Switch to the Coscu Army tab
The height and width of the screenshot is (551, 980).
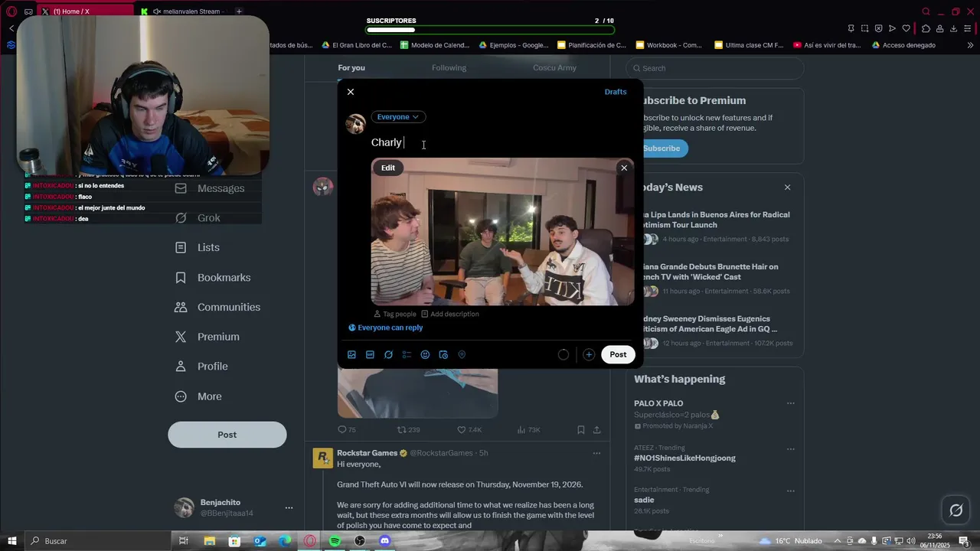coord(554,68)
